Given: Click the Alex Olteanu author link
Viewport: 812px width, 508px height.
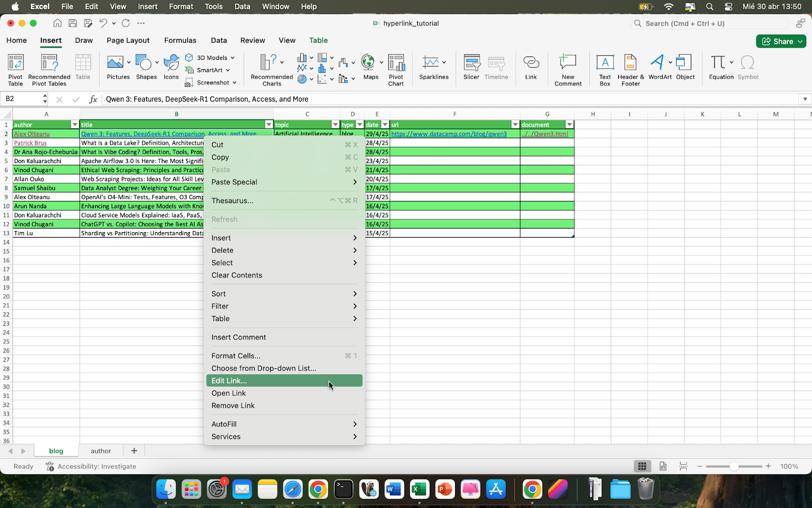Looking at the screenshot, I should 31,134.
